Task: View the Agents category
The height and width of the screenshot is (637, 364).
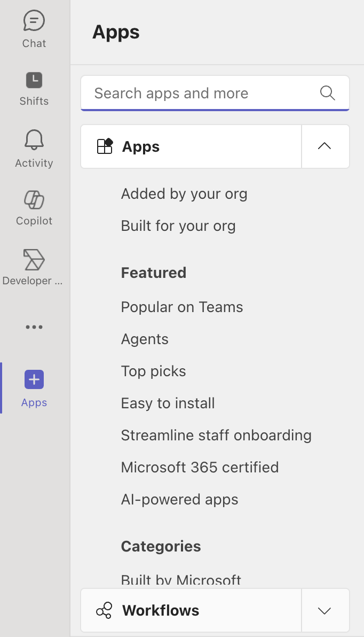Action: pos(145,339)
